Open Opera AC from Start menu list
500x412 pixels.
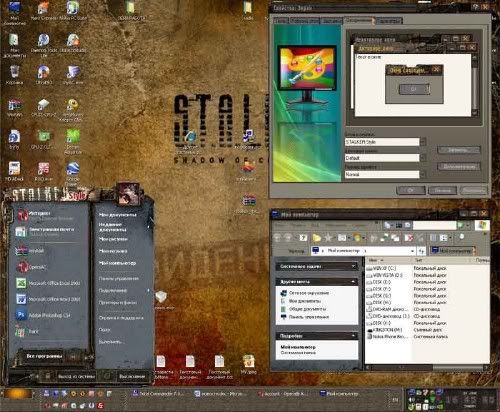pyautogui.click(x=32, y=267)
